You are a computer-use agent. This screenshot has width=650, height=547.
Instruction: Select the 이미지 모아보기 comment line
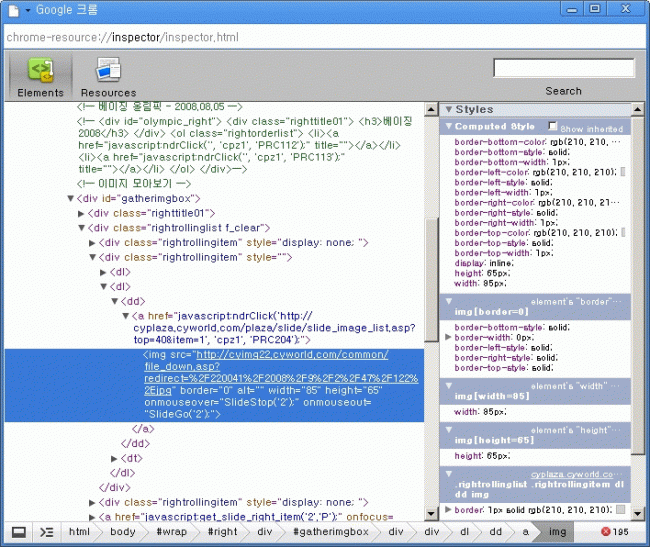pyautogui.click(x=134, y=184)
